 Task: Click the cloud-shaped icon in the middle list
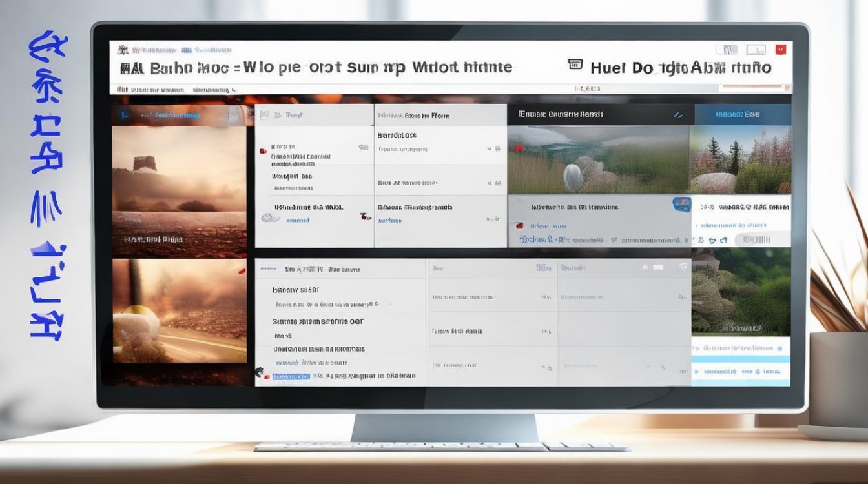[269, 218]
